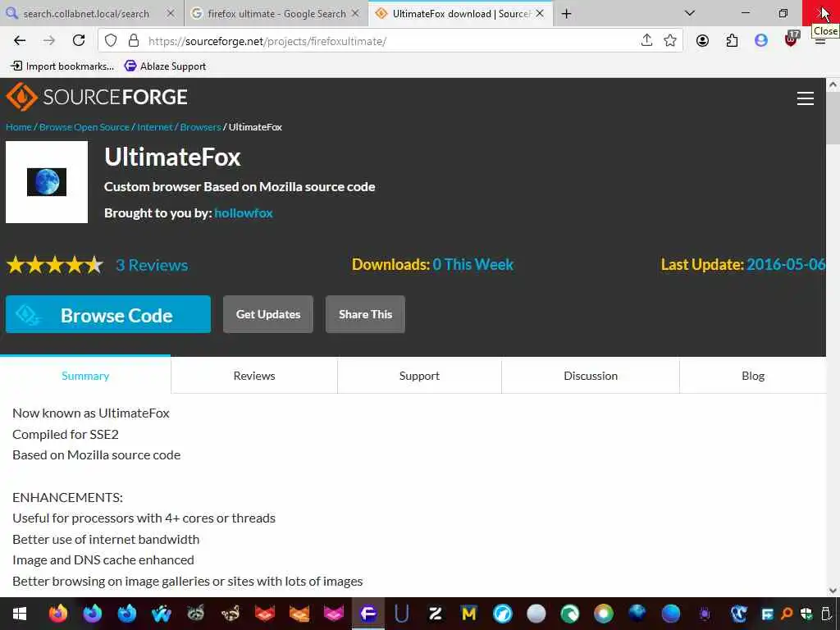Image resolution: width=840 pixels, height=630 pixels.
Task: Open the Blog tab
Action: coord(753,376)
